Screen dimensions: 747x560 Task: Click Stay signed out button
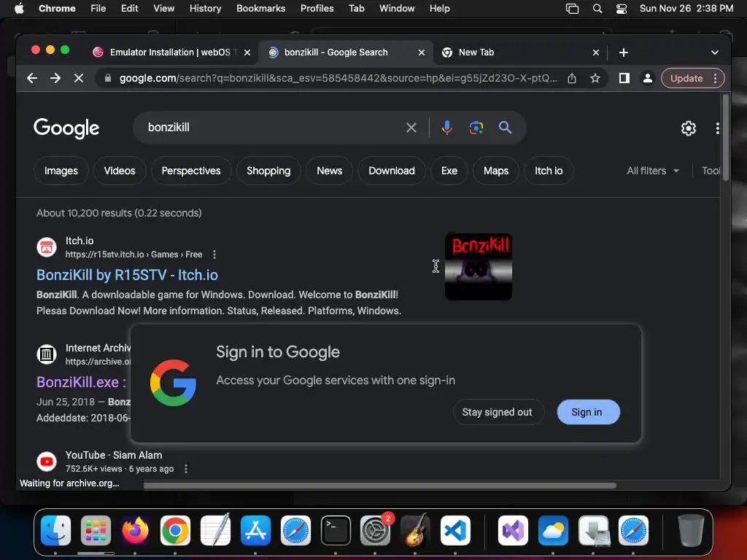tap(498, 412)
